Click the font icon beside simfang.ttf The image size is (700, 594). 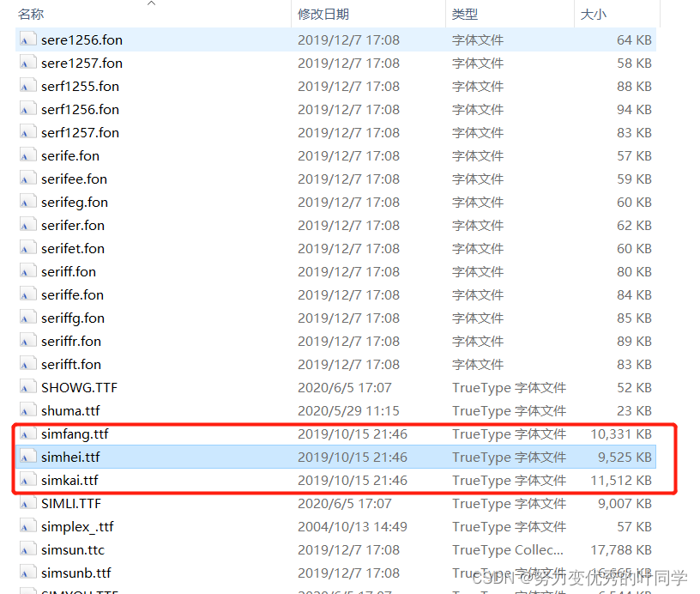pos(26,433)
